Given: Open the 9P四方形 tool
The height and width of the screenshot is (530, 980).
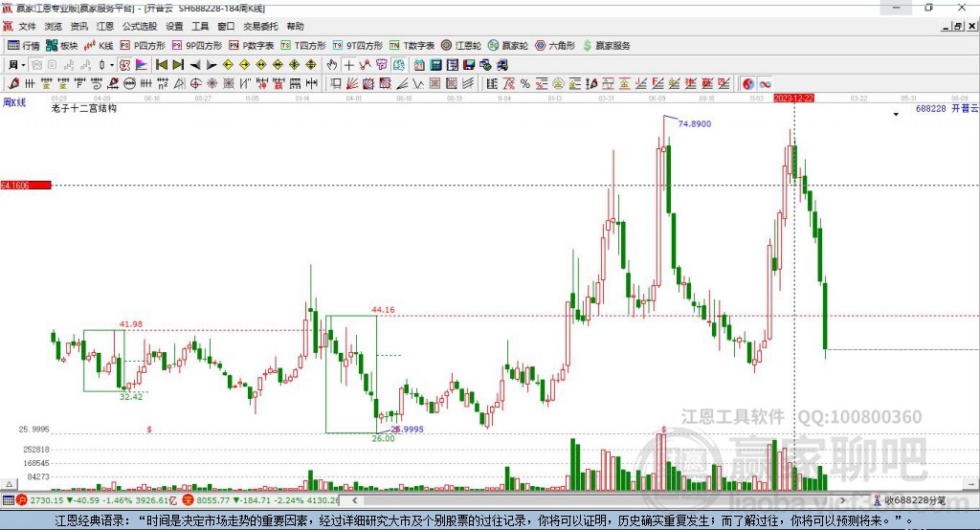Looking at the screenshot, I should [x=197, y=46].
